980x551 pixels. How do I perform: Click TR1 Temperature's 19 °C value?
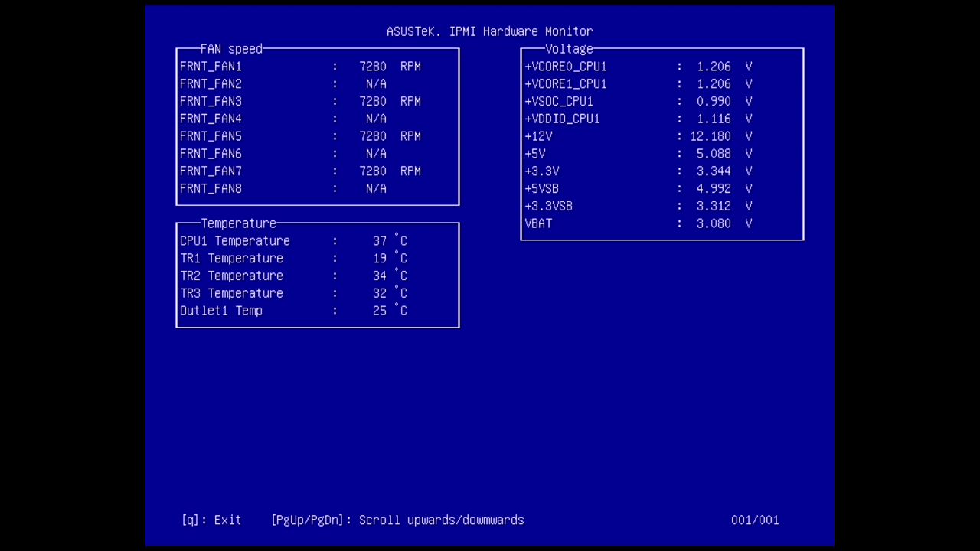click(390, 259)
